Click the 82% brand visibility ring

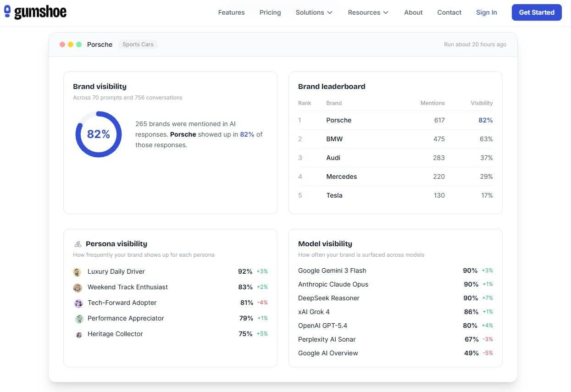pos(99,134)
